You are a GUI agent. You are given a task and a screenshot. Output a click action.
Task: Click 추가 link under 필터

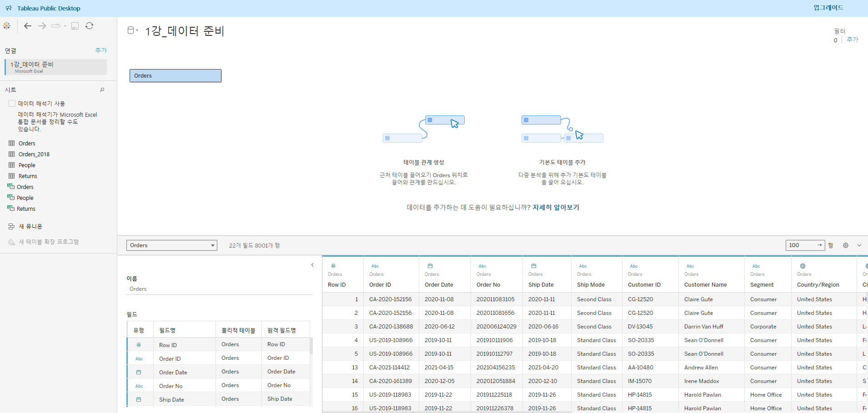click(853, 40)
